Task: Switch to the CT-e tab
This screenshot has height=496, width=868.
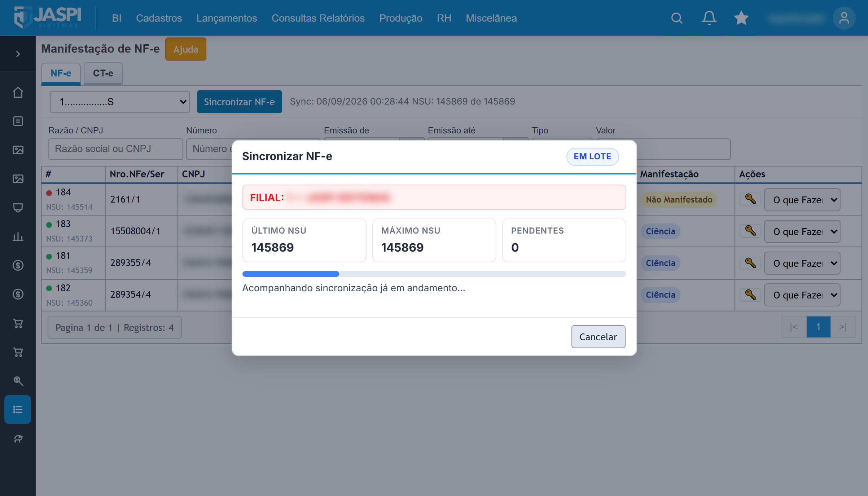Action: (103, 74)
